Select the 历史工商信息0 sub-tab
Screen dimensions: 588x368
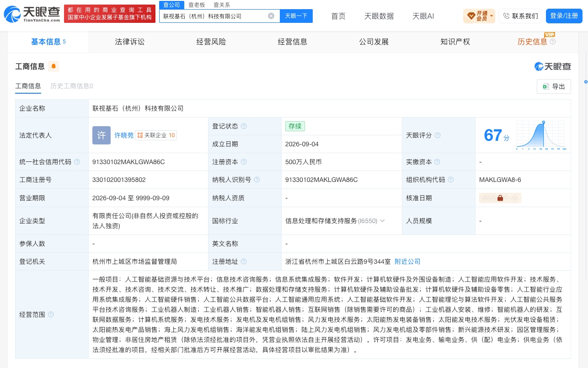[x=72, y=86]
